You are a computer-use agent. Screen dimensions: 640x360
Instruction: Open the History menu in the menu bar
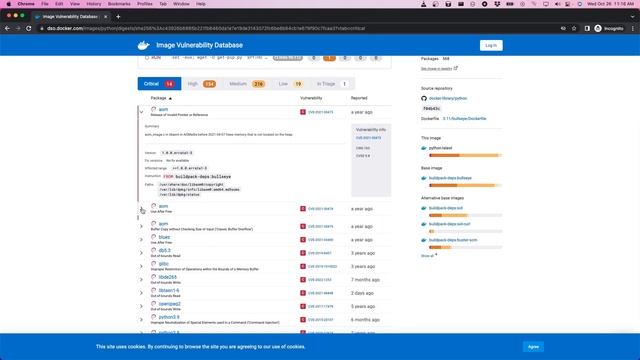[x=93, y=4]
